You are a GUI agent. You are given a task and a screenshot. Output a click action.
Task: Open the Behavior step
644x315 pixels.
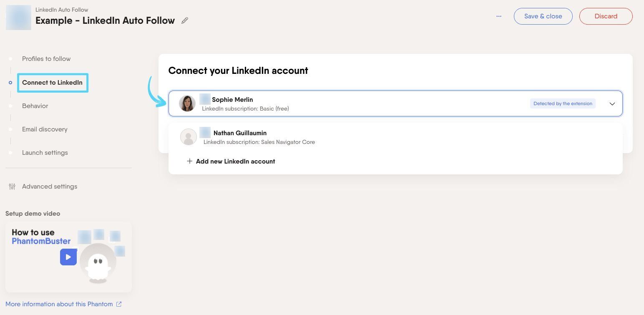pyautogui.click(x=35, y=106)
